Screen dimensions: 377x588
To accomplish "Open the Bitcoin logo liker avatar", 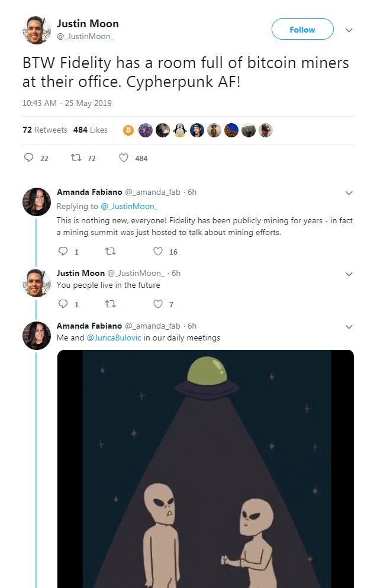I will coord(128,130).
